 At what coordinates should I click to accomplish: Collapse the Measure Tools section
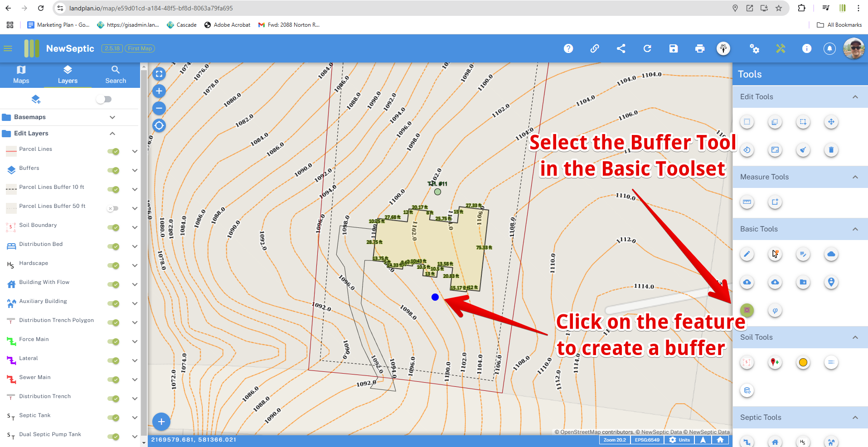(x=855, y=177)
